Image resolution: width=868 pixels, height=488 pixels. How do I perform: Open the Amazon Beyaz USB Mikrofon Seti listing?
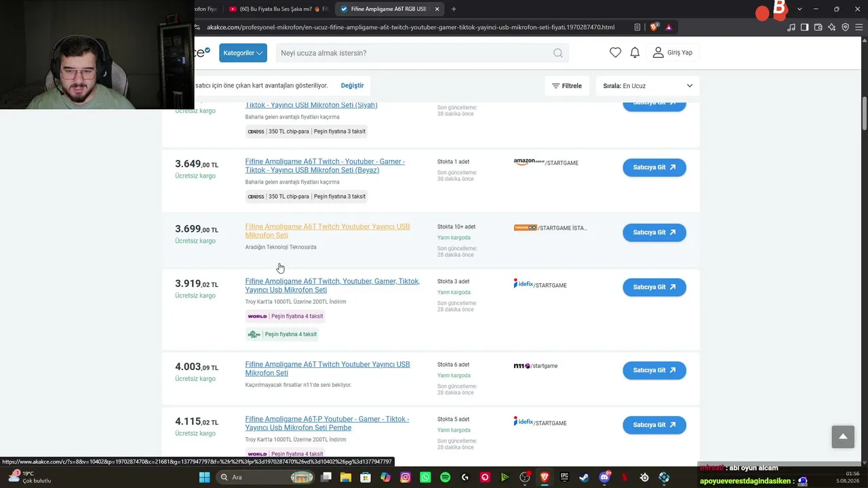(x=325, y=166)
